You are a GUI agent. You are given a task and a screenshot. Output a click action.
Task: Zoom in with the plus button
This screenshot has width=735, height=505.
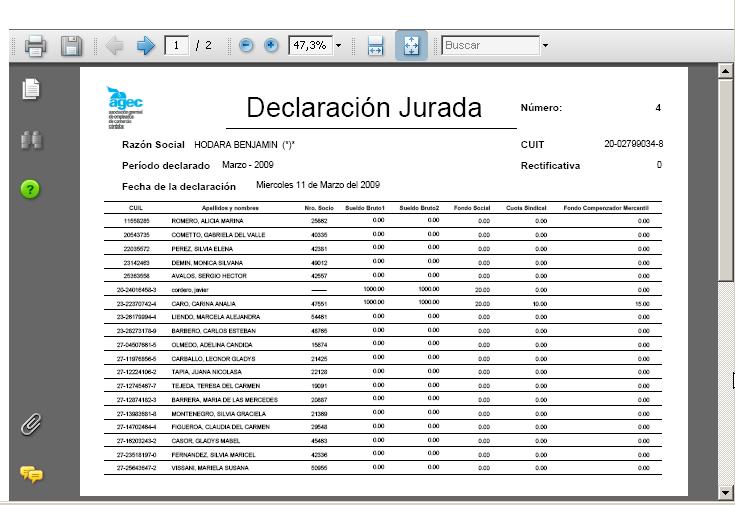[x=271, y=45]
